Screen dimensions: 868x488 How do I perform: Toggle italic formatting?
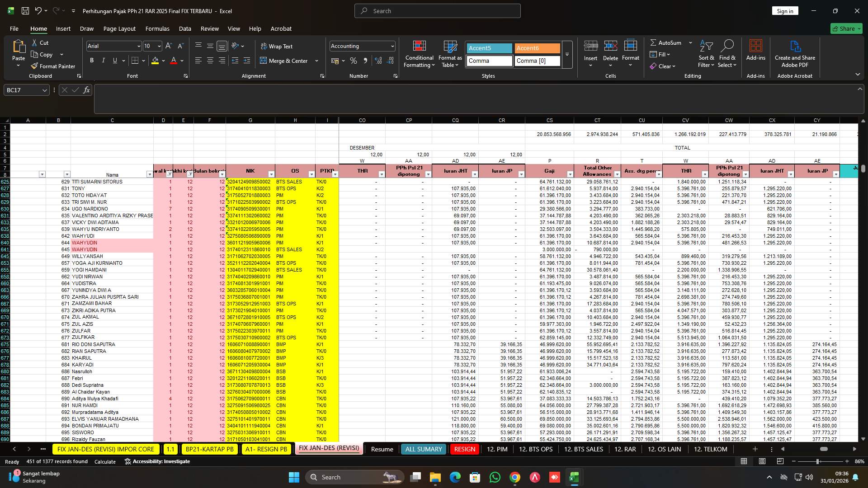coord(103,60)
